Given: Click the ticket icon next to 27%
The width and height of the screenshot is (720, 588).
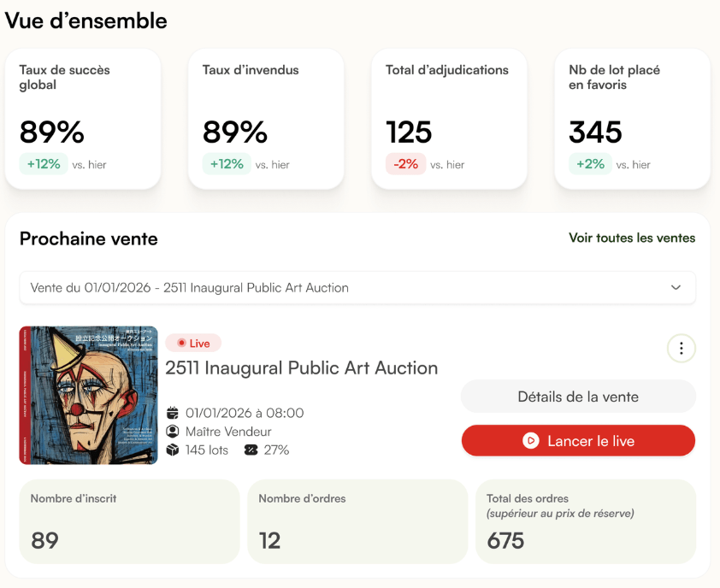Looking at the screenshot, I should pyautogui.click(x=251, y=450).
